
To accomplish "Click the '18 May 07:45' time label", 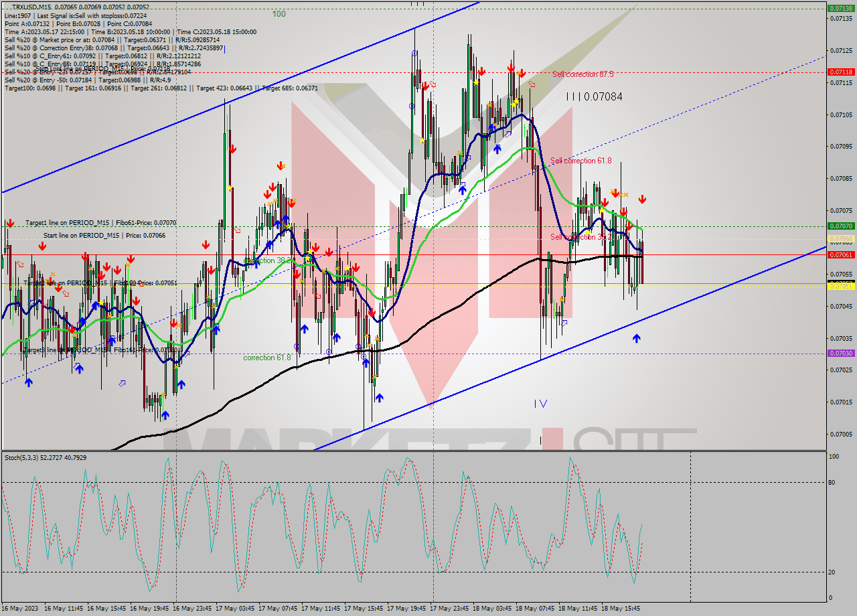I will (x=535, y=609).
